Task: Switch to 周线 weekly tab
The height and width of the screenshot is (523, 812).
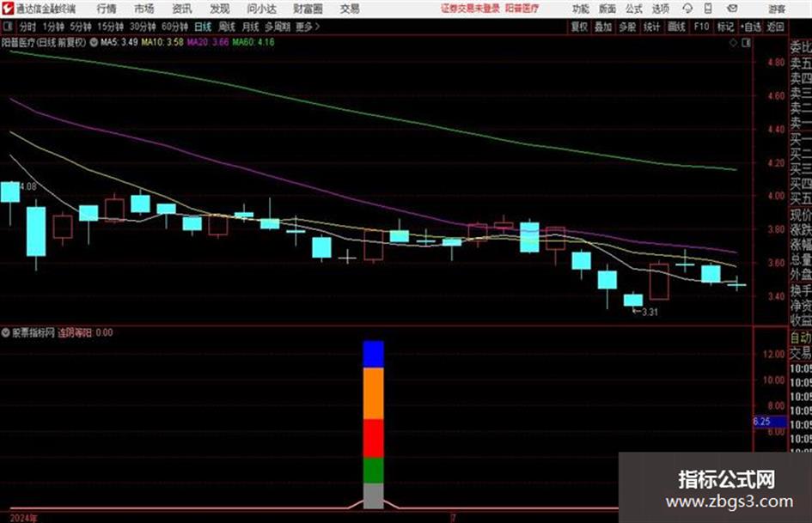Action: [x=227, y=27]
